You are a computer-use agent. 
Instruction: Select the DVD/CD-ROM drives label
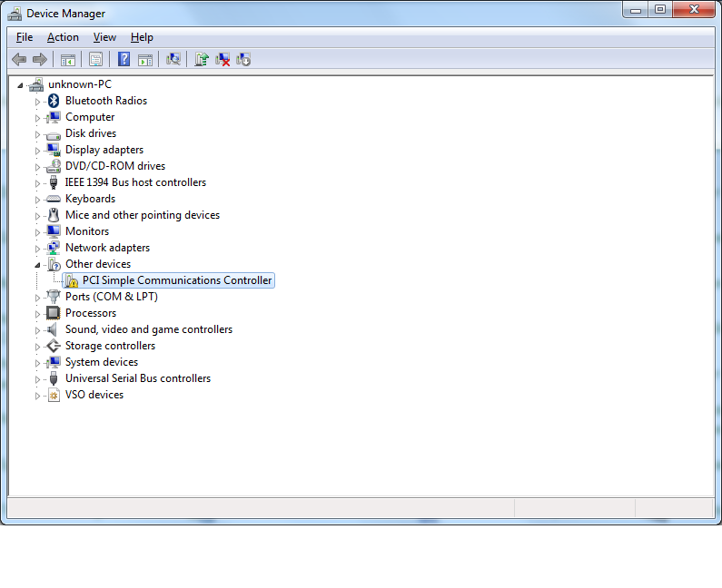(115, 166)
